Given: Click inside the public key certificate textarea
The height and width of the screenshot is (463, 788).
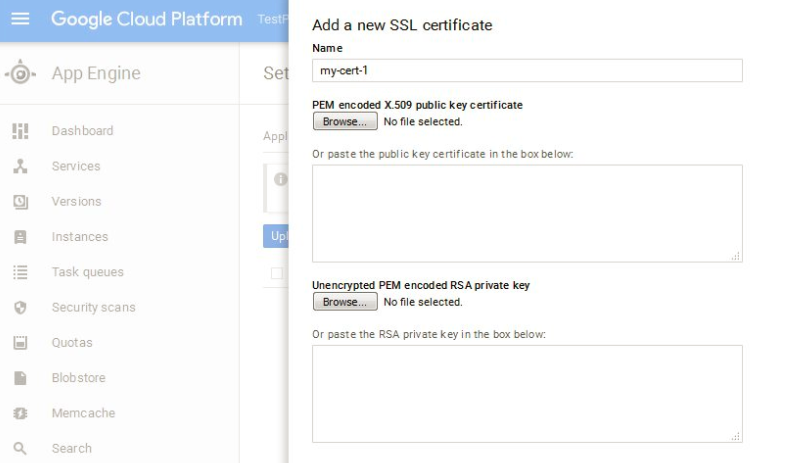Looking at the screenshot, I should 527,213.
